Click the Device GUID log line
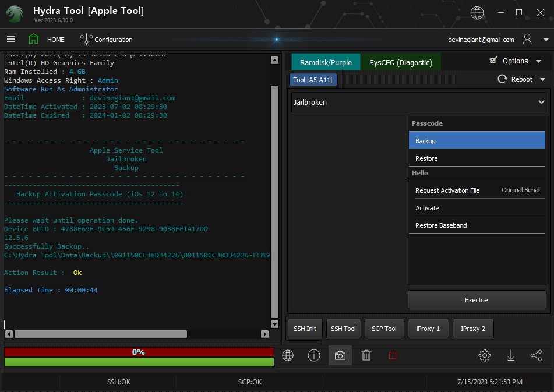The image size is (554, 392). point(106,229)
